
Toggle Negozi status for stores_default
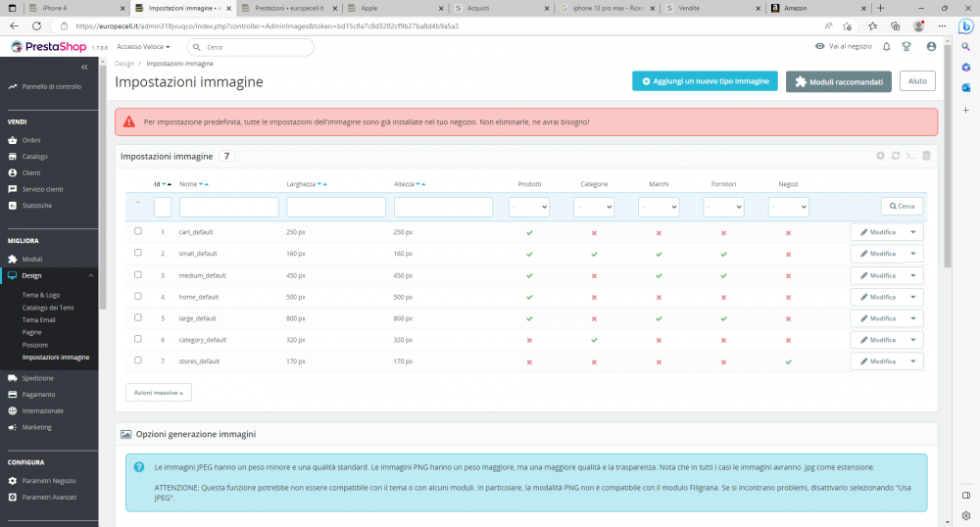pos(788,361)
